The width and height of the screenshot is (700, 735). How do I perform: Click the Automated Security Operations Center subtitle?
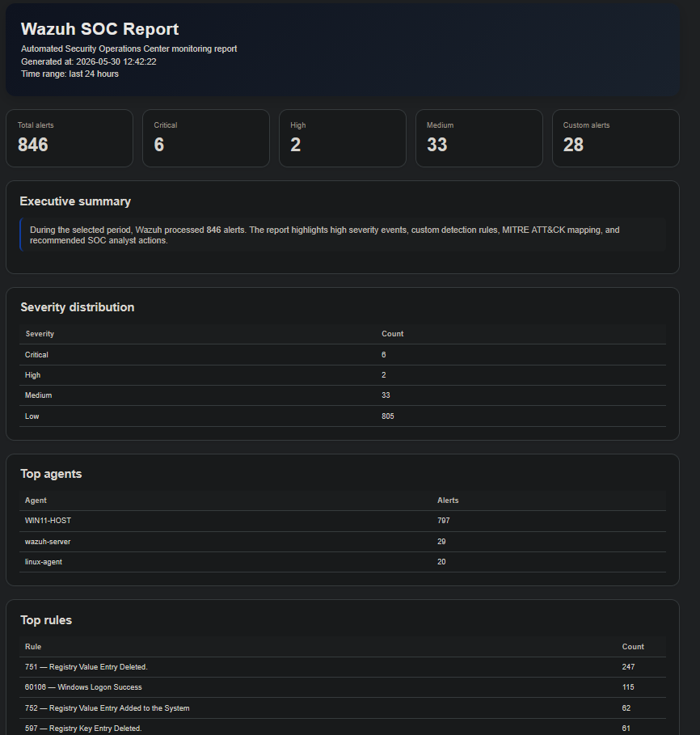pyautogui.click(x=129, y=49)
